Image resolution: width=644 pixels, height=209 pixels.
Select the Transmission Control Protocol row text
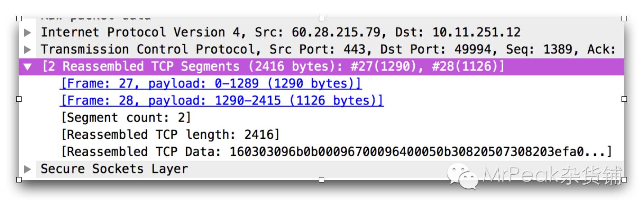click(328, 50)
